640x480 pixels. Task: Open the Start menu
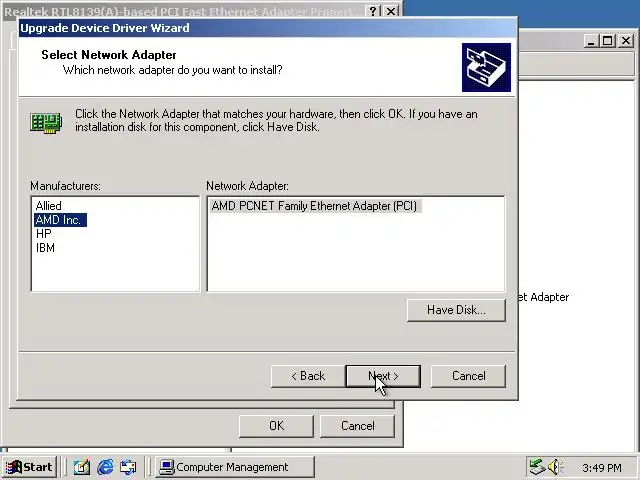point(29,467)
